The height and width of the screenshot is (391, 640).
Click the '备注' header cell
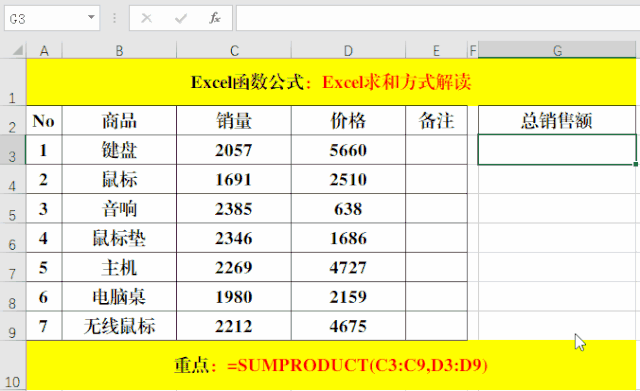pos(436,120)
